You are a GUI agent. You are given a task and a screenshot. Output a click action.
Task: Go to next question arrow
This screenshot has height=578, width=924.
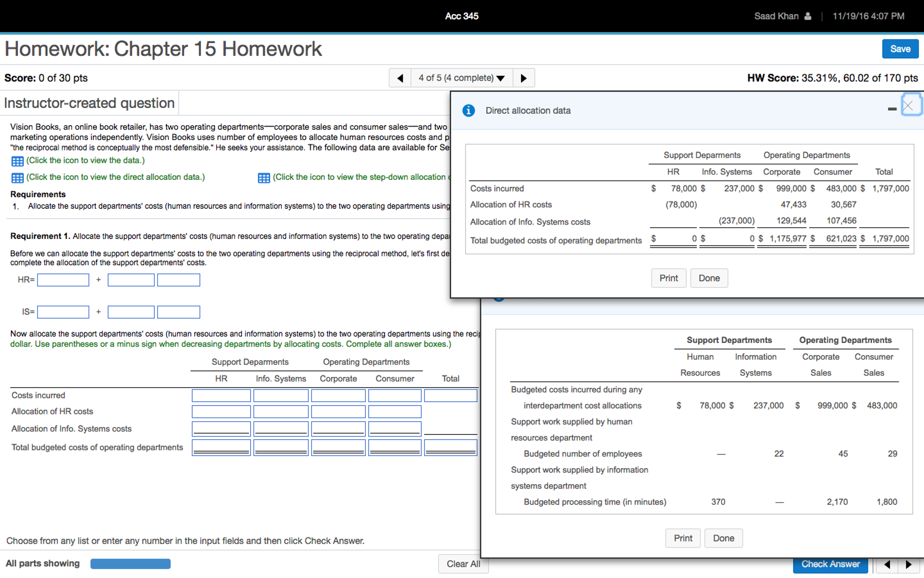[x=523, y=78]
